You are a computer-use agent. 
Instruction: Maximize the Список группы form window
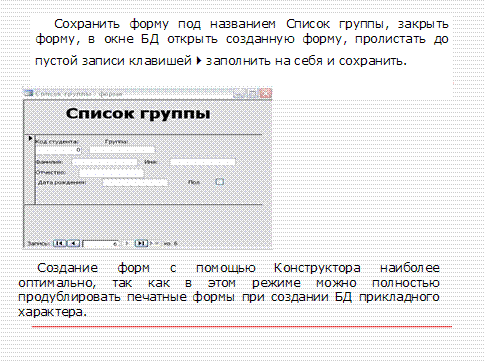coord(252,94)
